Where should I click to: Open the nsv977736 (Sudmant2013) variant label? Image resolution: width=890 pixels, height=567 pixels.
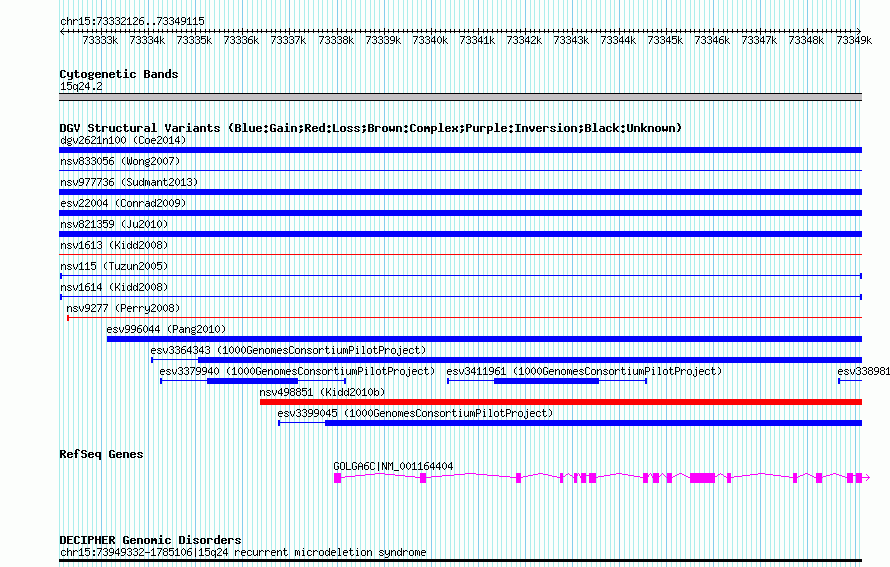click(x=129, y=182)
